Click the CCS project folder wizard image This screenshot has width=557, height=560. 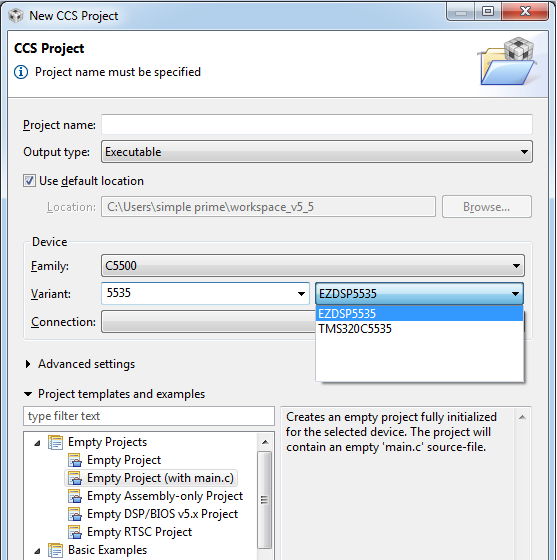(x=507, y=61)
